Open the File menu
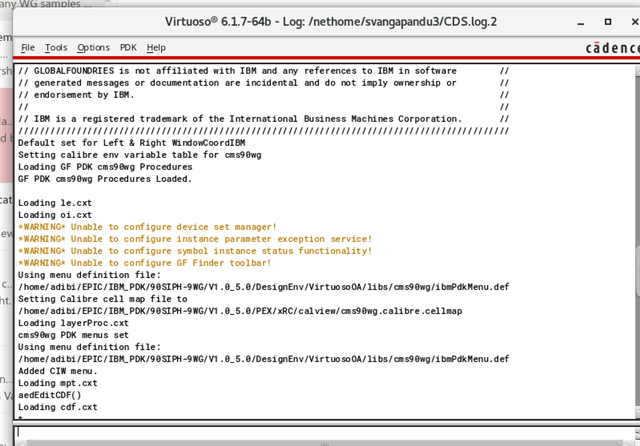Image resolution: width=640 pixels, height=446 pixels. [x=28, y=48]
